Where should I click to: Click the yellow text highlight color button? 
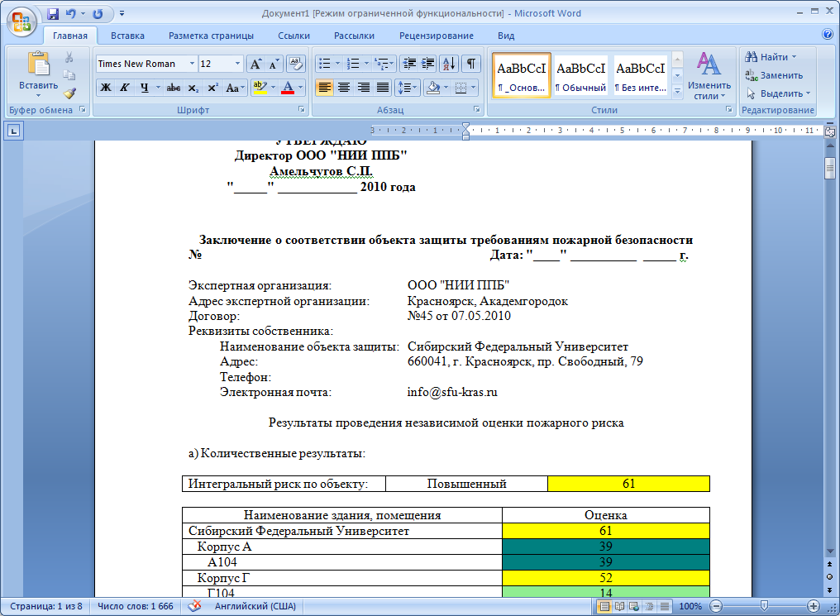(260, 88)
